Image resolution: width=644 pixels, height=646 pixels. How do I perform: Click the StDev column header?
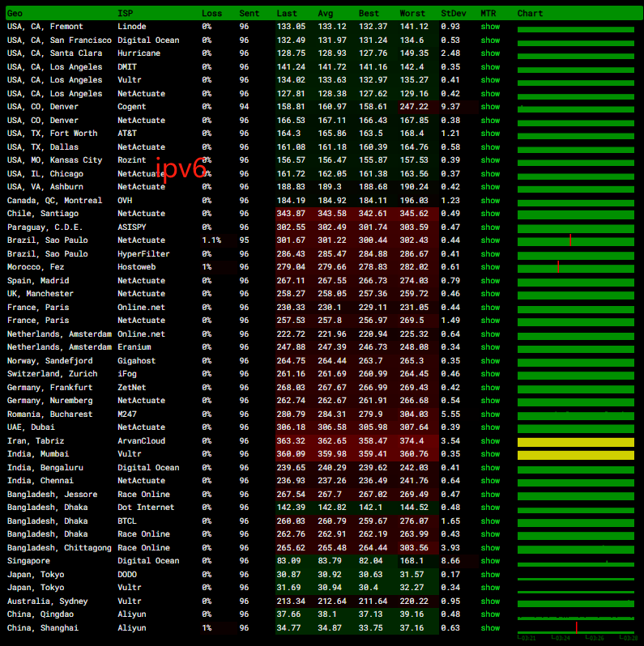click(x=454, y=13)
